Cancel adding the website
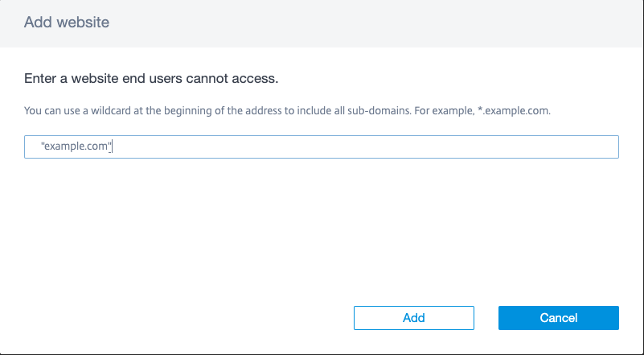The height and width of the screenshot is (355, 644). click(558, 318)
